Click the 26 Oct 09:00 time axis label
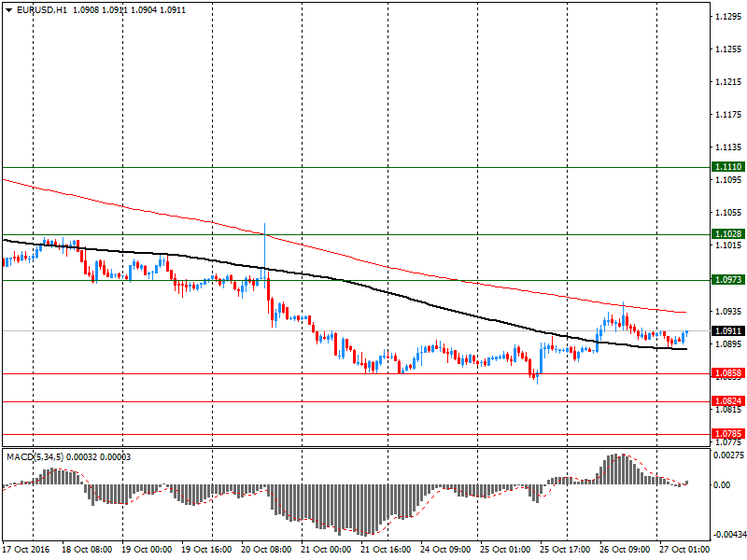 click(625, 550)
